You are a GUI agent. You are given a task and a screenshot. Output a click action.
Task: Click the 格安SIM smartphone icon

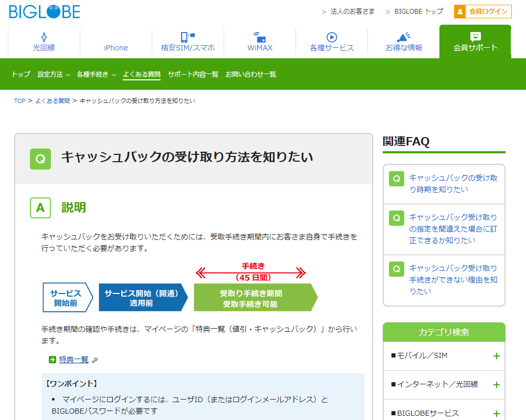tap(187, 37)
